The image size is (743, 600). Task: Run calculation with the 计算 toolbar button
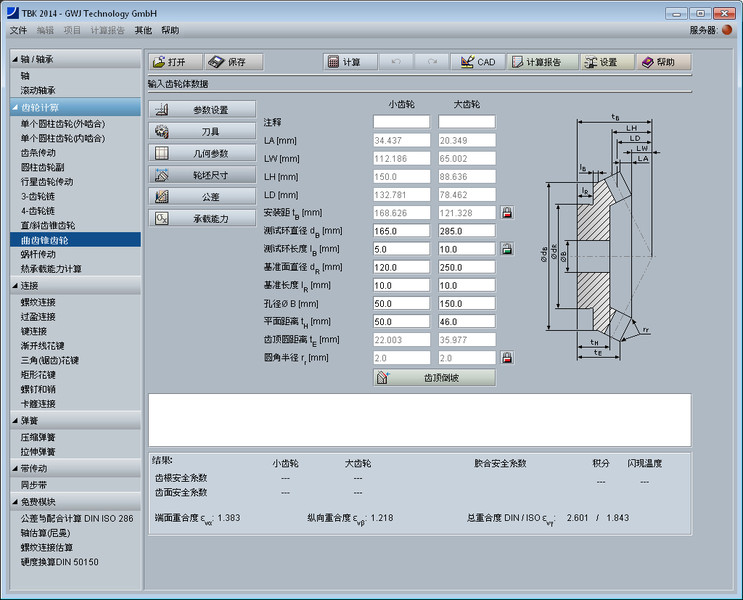pyautogui.click(x=344, y=62)
